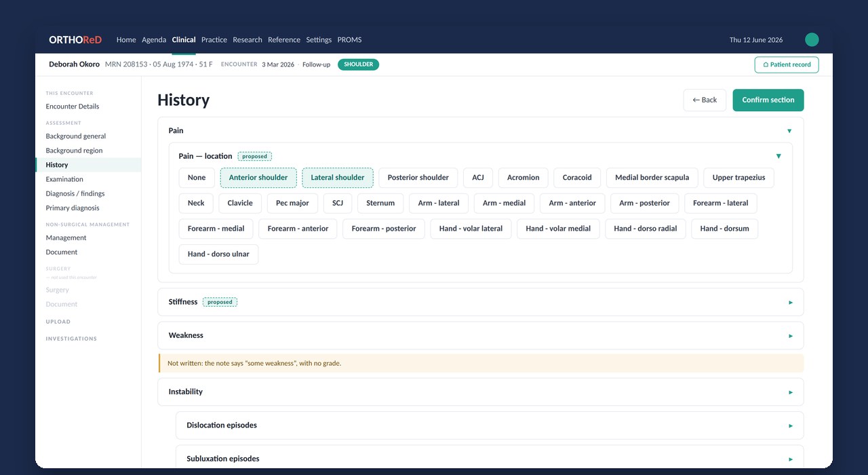Select Arm - lateral chip
This screenshot has width=868, height=475.
(439, 203)
